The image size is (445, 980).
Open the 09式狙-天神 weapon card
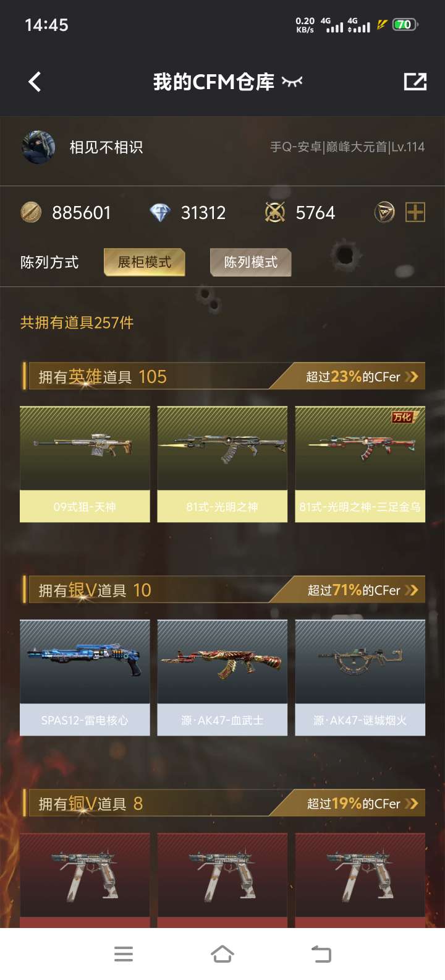tap(85, 464)
